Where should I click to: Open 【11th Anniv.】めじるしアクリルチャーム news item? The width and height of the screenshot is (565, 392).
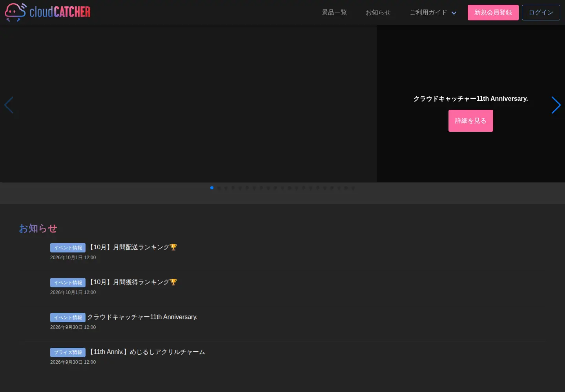146,352
